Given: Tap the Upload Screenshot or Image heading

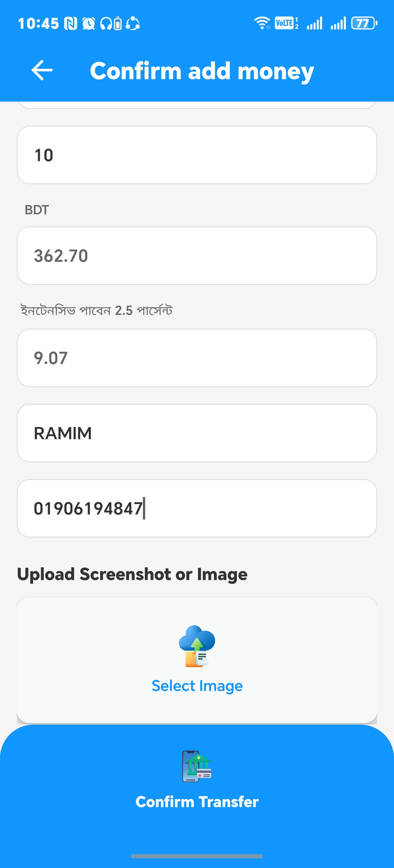Looking at the screenshot, I should point(132,574).
